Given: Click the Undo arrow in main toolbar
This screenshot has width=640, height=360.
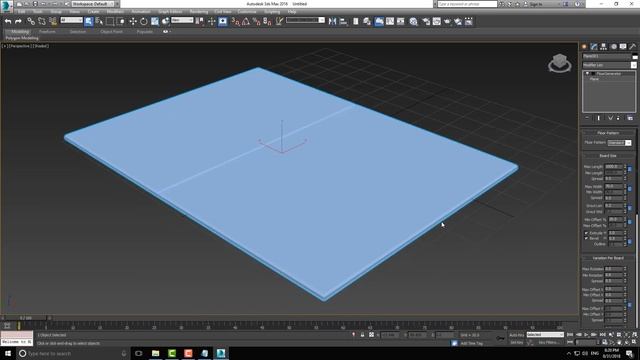Looking at the screenshot, I should [x=8, y=21].
